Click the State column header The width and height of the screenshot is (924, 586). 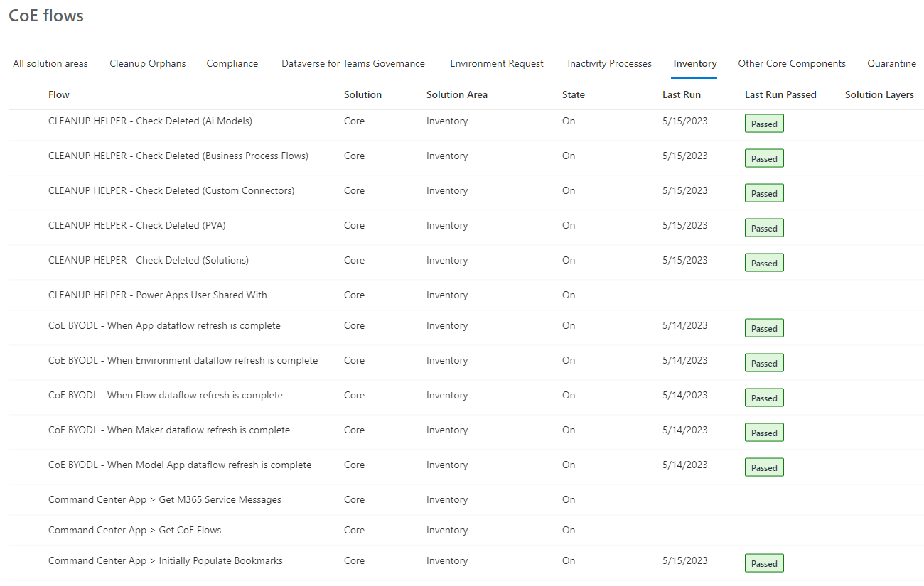pos(574,94)
